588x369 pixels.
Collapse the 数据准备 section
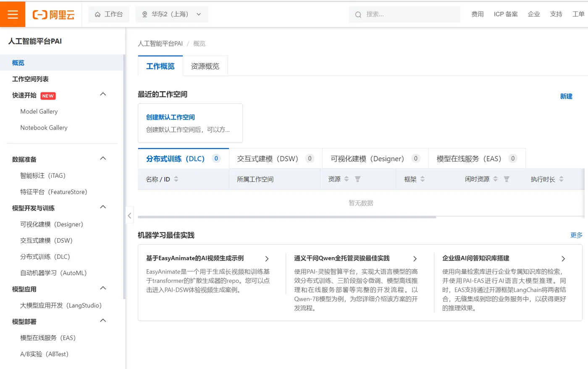point(103,158)
